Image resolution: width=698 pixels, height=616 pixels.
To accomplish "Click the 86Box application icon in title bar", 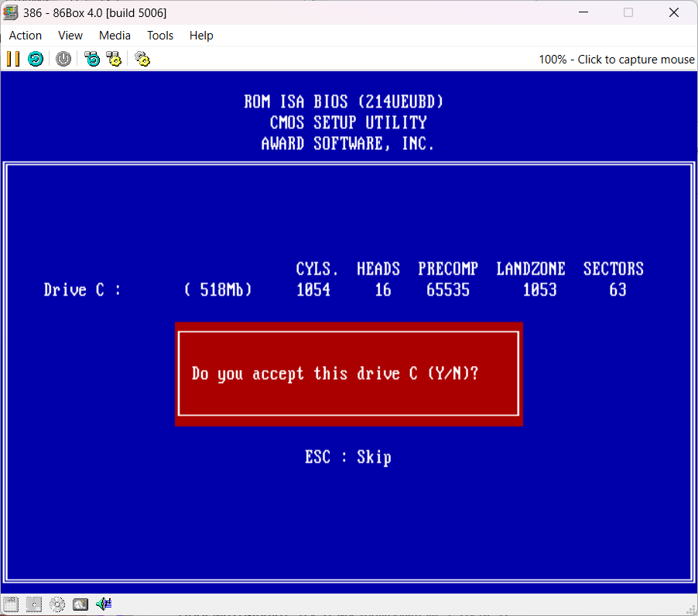I will click(x=10, y=12).
